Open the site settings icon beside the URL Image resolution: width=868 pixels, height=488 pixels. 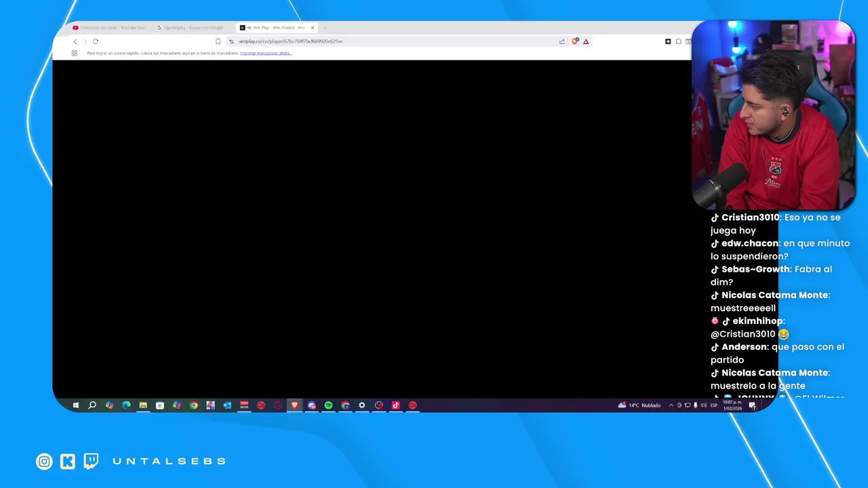click(x=231, y=41)
